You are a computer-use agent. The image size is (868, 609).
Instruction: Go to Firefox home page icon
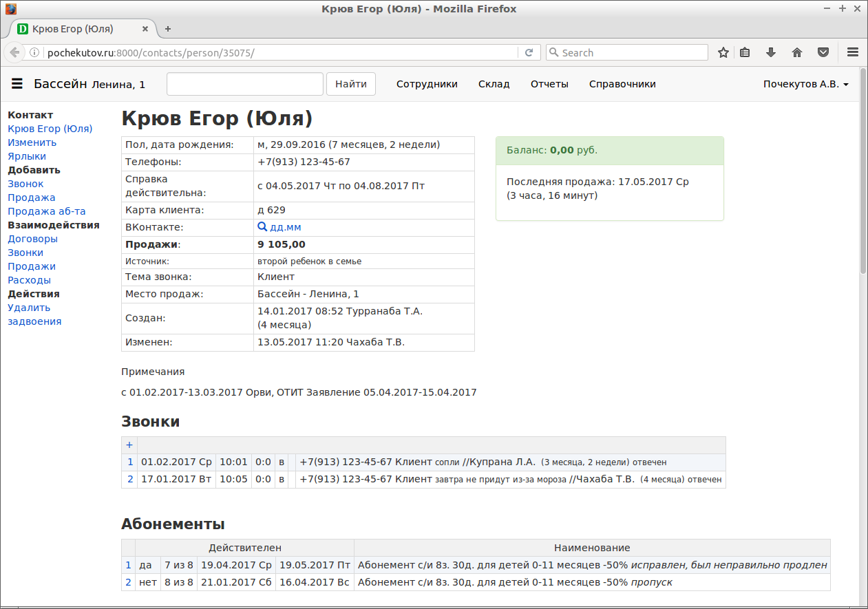[x=797, y=52]
